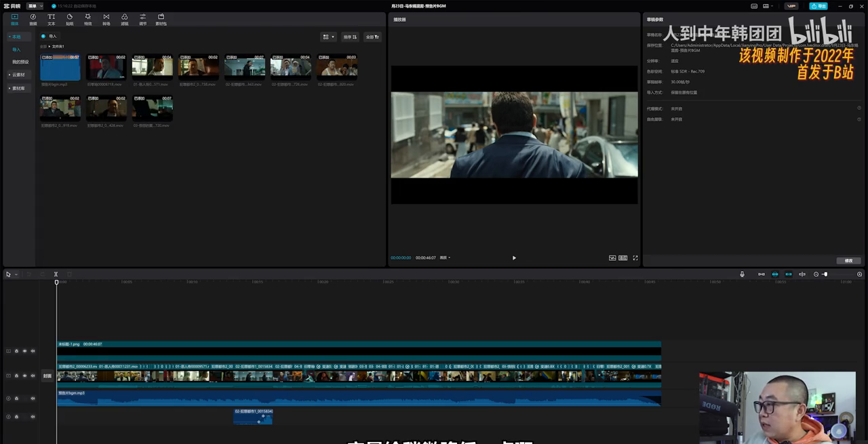
Task: Click the timeline zoom-out minus icon
Action: (816, 275)
